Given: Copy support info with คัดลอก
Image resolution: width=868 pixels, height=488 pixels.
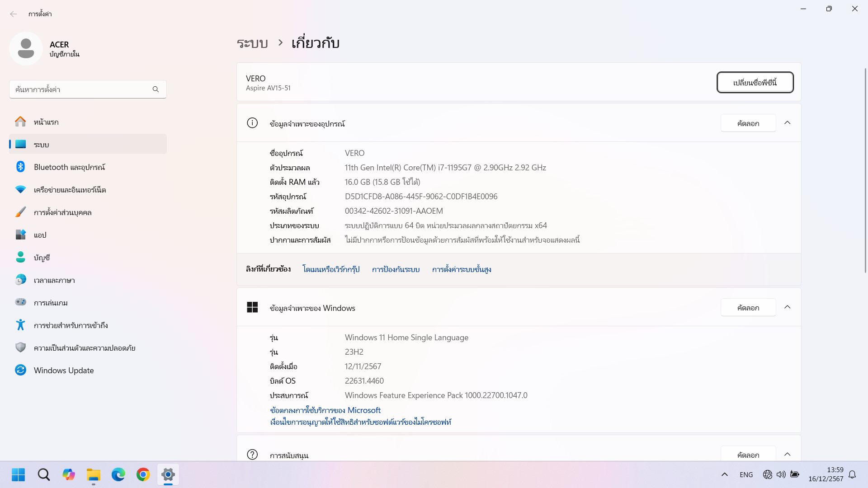Looking at the screenshot, I should [x=748, y=454].
